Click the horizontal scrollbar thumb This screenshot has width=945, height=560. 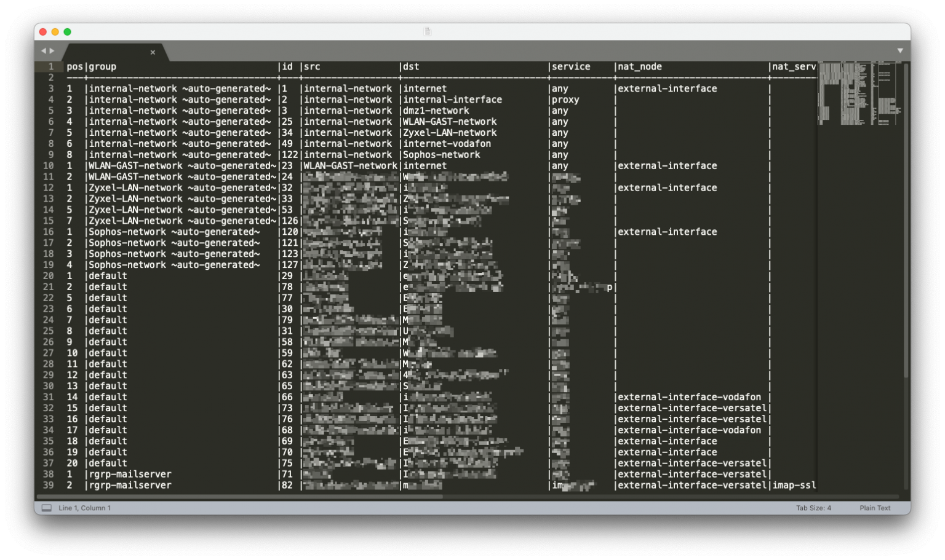coord(240,496)
